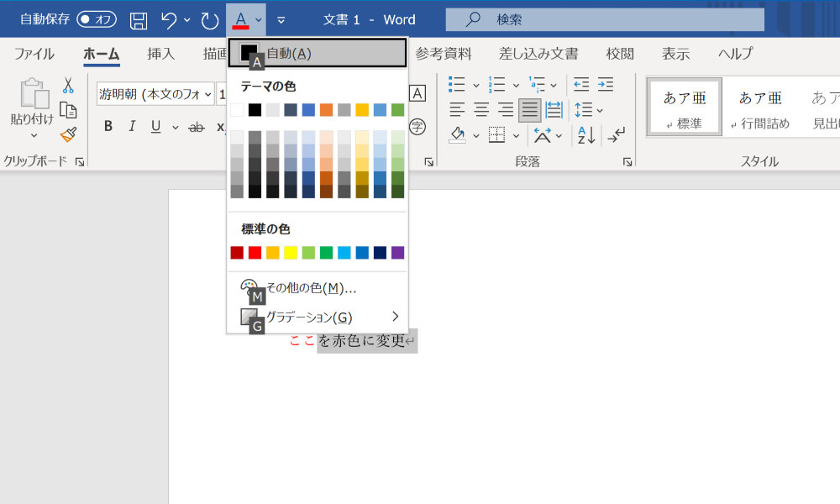Viewport: 840px width, 504px height.
Task: Open the line spacing dropdown arrow
Action: tap(600, 110)
